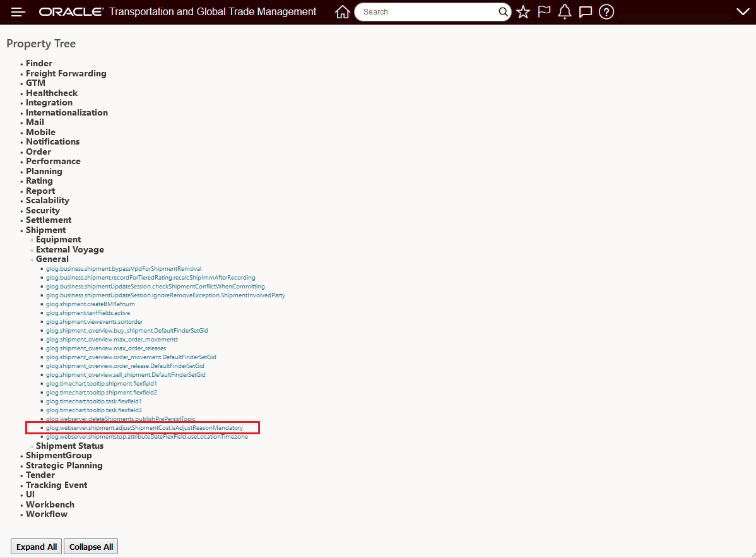
Task: Open the hamburger navigation menu
Action: pyautogui.click(x=18, y=12)
